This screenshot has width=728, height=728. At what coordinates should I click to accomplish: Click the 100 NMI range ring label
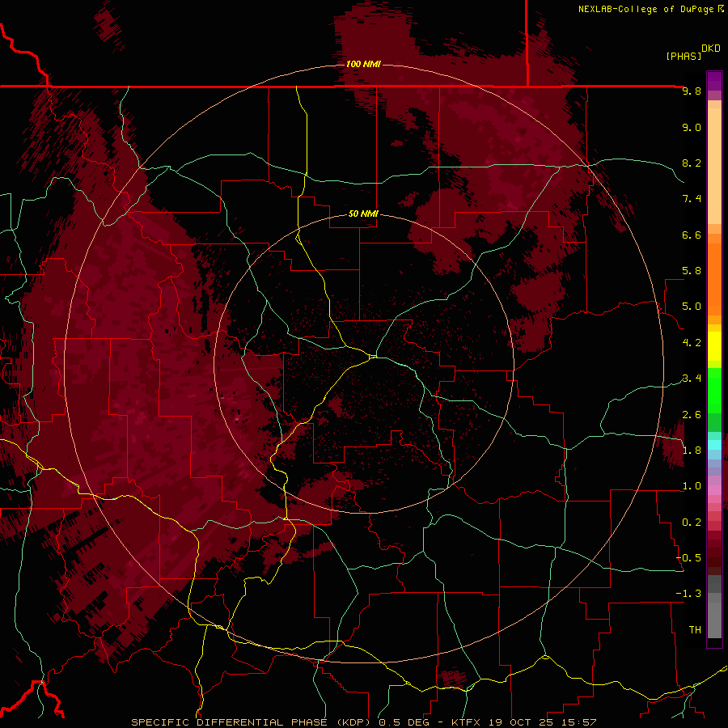363,64
